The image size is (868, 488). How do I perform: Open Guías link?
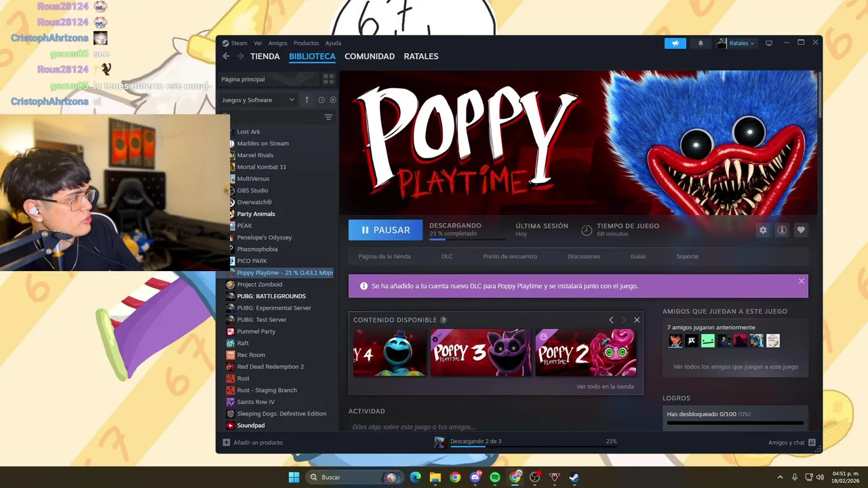pyautogui.click(x=638, y=256)
